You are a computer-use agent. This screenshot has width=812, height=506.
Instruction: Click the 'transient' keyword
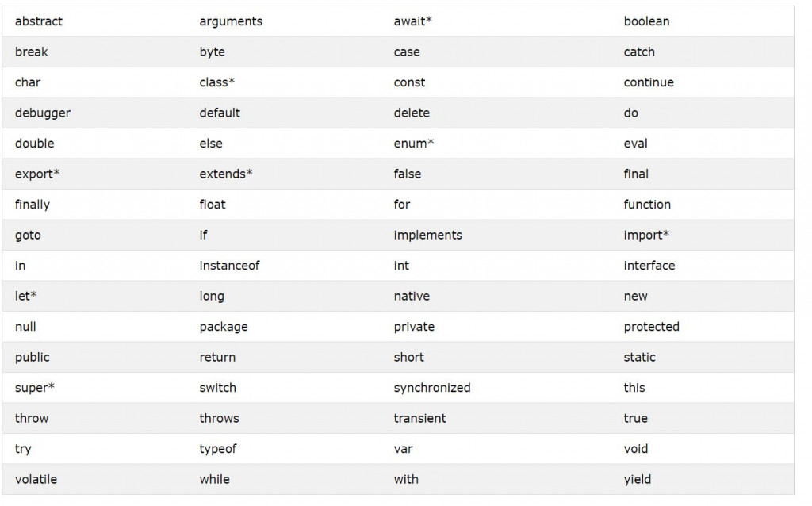pyautogui.click(x=419, y=419)
